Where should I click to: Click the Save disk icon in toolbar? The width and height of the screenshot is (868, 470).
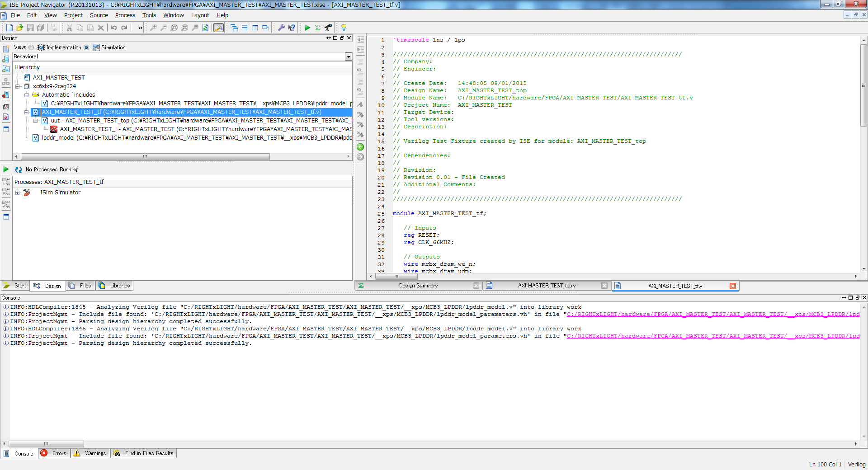point(30,28)
